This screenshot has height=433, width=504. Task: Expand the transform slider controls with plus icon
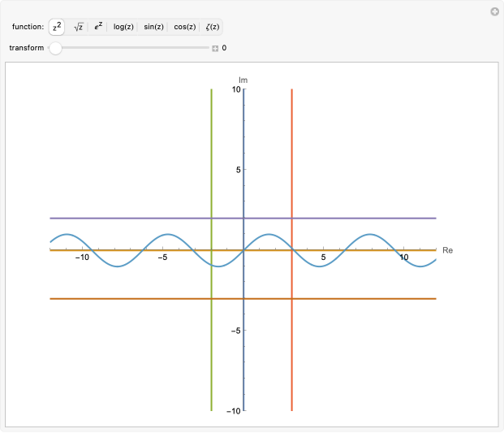click(215, 48)
